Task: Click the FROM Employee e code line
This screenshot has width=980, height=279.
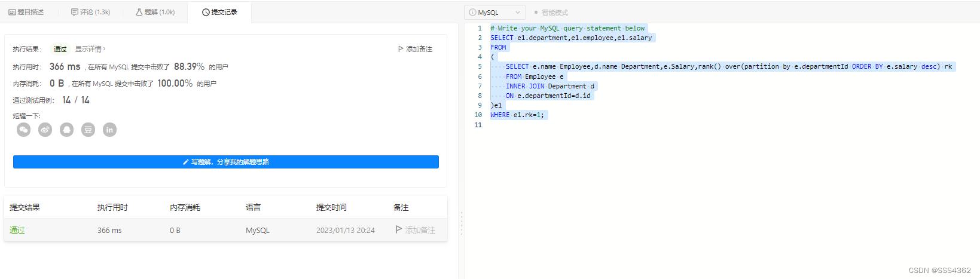Action: pyautogui.click(x=535, y=76)
